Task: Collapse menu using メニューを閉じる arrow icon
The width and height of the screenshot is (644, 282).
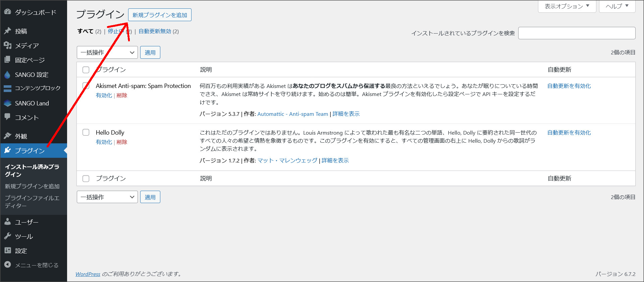Action: pos(7,265)
